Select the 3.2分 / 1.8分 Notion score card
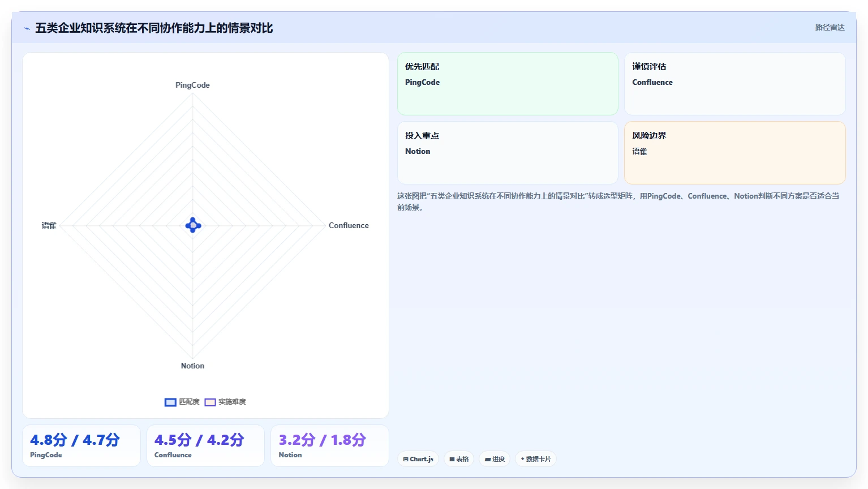 tap(330, 446)
